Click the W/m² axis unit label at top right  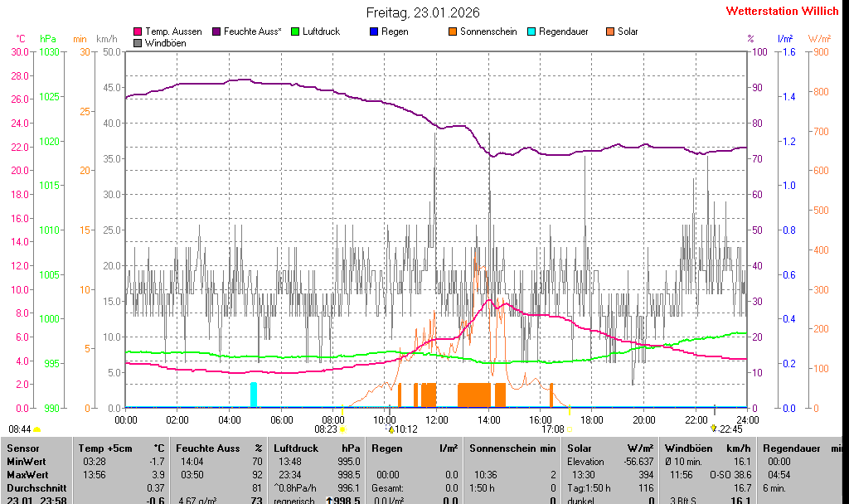point(819,39)
